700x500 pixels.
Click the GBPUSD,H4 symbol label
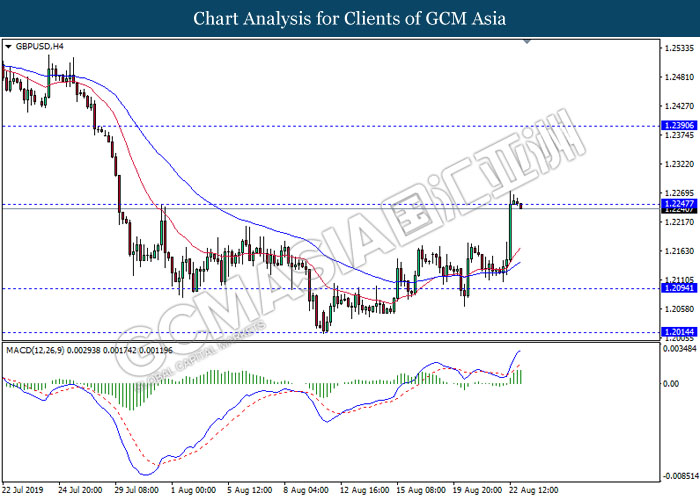pyautogui.click(x=39, y=46)
